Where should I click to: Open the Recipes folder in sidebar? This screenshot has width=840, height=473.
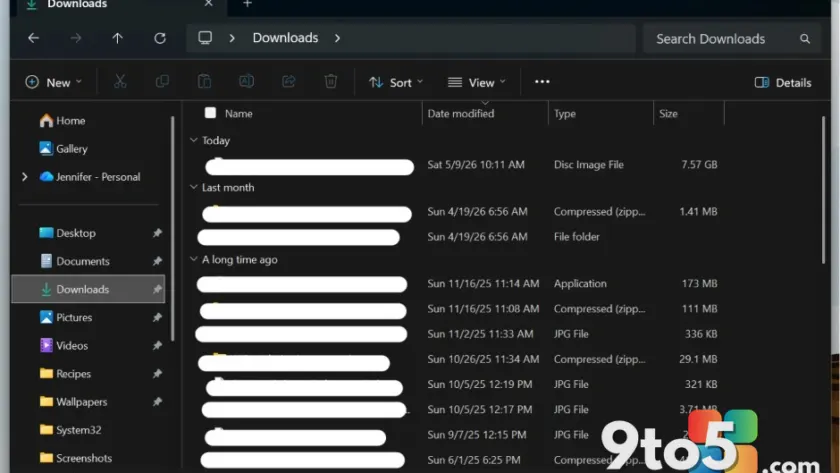[x=65, y=373]
